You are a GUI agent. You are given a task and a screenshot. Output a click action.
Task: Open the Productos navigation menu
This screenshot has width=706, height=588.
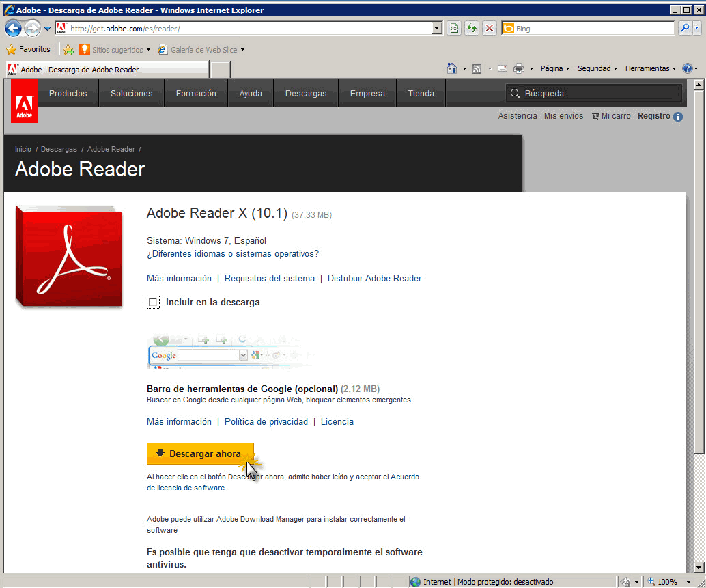coord(68,93)
